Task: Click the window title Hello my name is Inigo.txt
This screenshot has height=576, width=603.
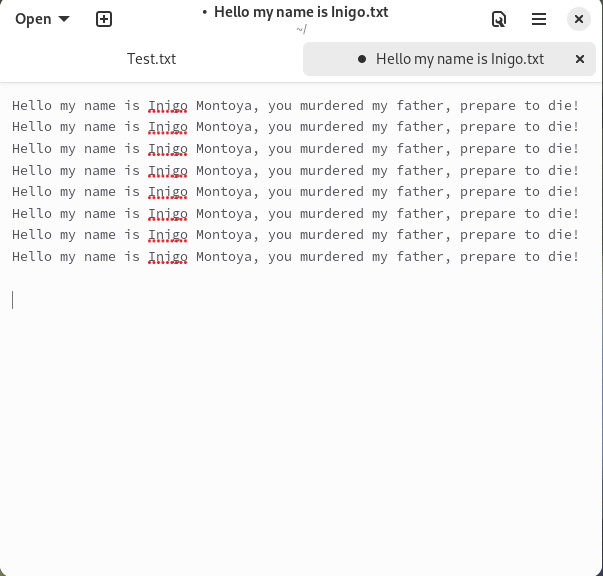Action: point(301,12)
